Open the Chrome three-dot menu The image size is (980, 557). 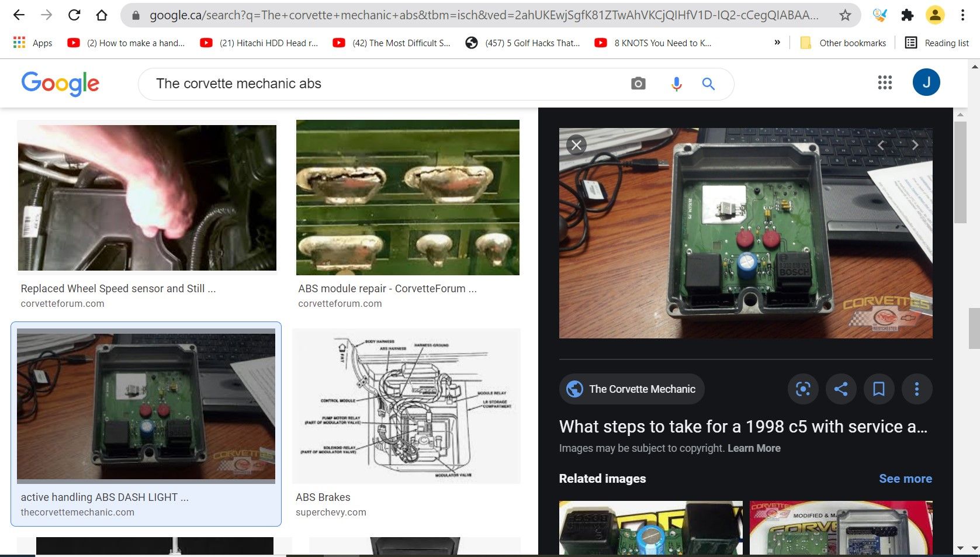(x=962, y=15)
